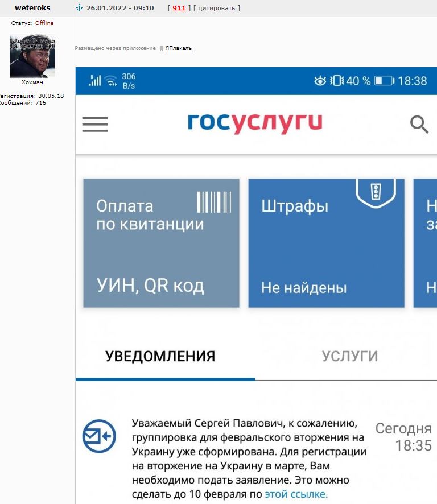Viewport: 437px width, 504px height.
Task: Click traffic light badge on Штрафы
Action: [376, 193]
